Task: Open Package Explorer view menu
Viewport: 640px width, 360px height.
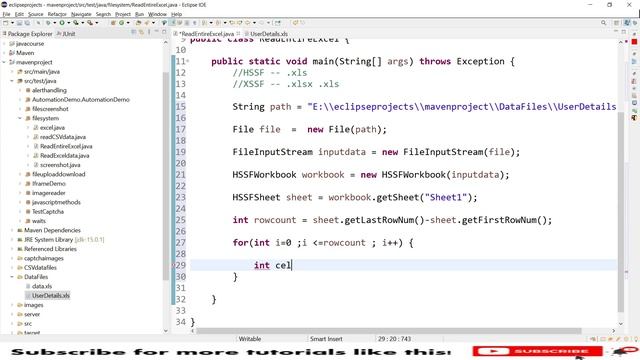Action: point(149,32)
